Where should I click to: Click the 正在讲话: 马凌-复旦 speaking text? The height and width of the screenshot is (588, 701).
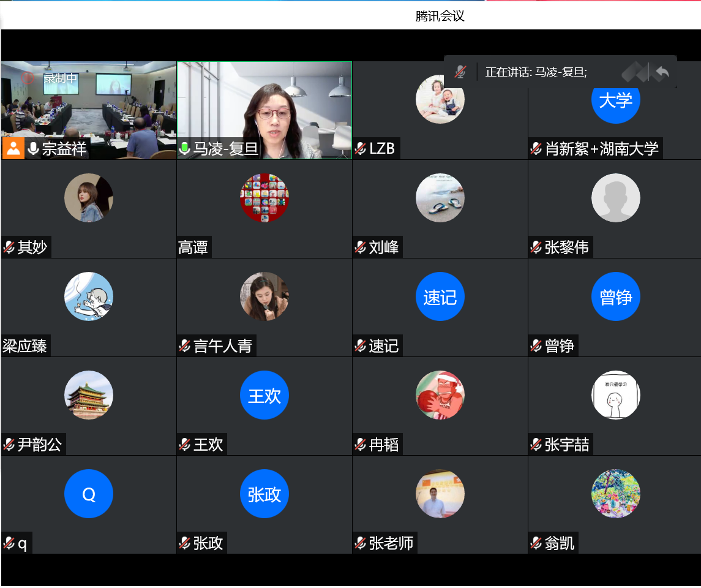coord(536,72)
